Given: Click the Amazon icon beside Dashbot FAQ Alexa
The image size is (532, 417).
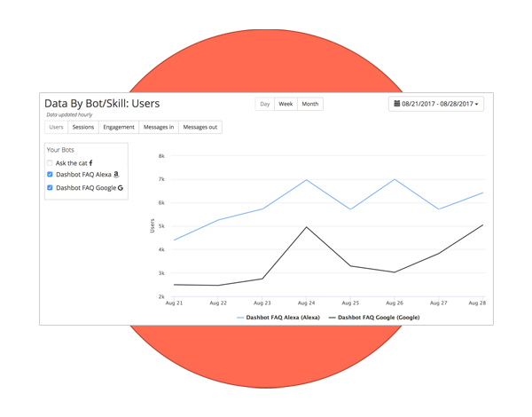Looking at the screenshot, I should pyautogui.click(x=116, y=174).
